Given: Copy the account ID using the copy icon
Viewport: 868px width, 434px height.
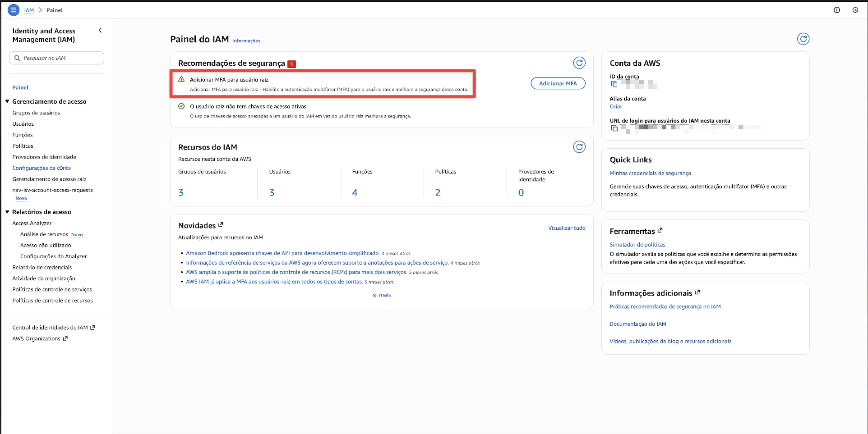Looking at the screenshot, I should click(614, 84).
